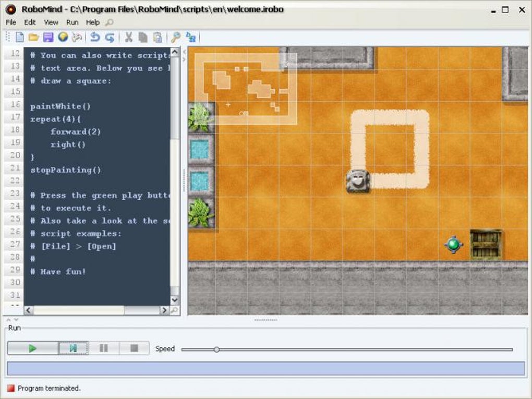
Task: Open the View menu
Action: pos(51,22)
